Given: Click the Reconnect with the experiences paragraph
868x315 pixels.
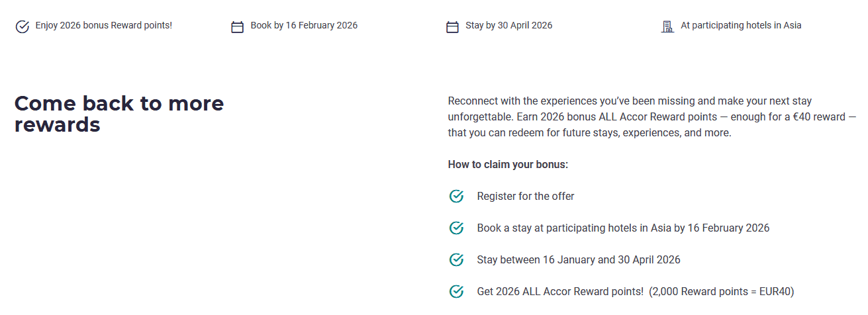Looking at the screenshot, I should [x=646, y=116].
